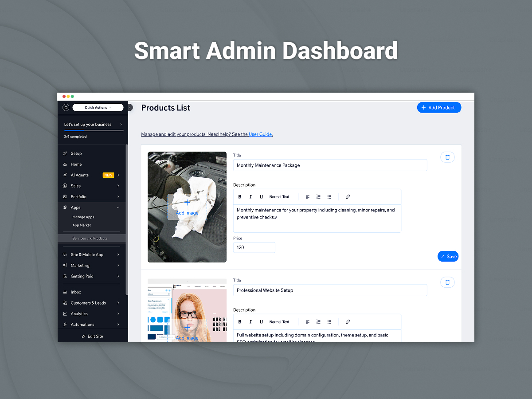Open Normal Text dropdown in first description
The image size is (532, 399).
click(279, 197)
